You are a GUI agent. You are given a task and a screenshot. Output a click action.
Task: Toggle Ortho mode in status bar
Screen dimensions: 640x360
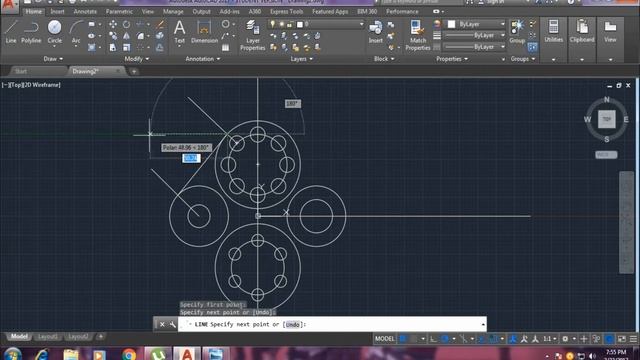[x=433, y=339]
